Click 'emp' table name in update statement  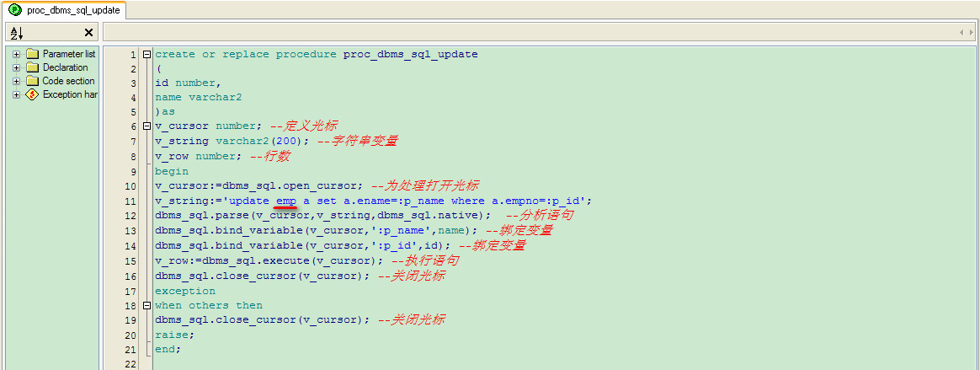pos(286,201)
